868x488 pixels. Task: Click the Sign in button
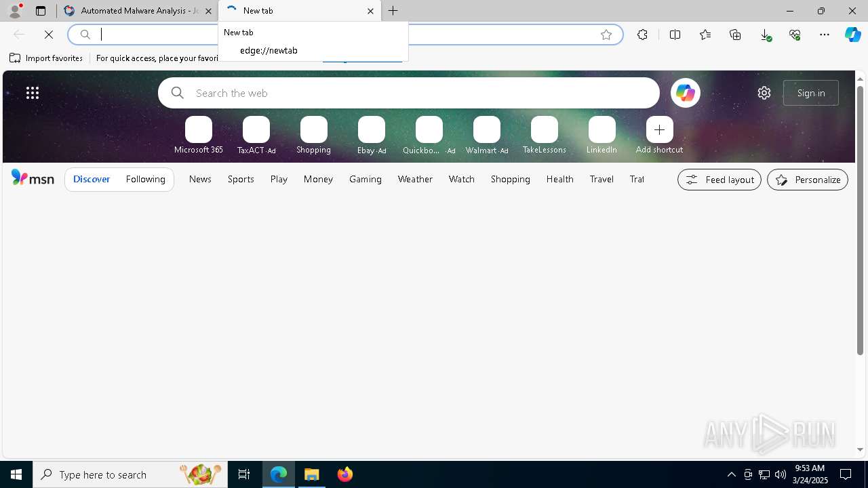point(811,93)
